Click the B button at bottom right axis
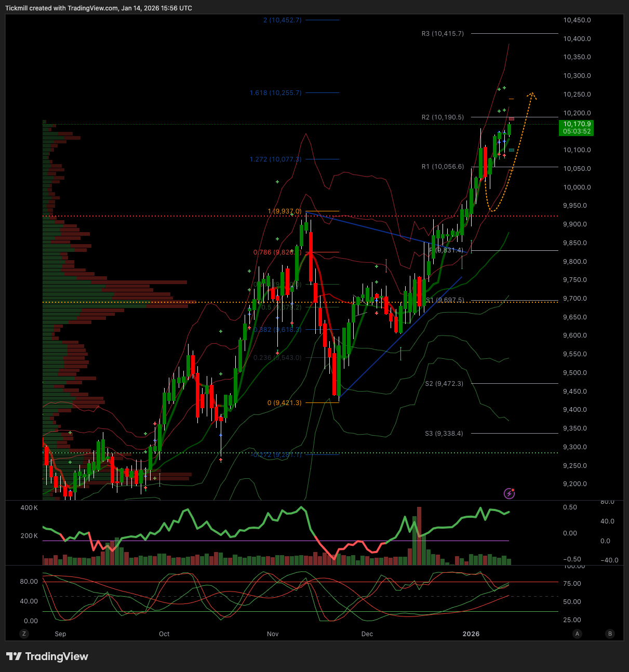Image resolution: width=629 pixels, height=672 pixels. pyautogui.click(x=609, y=634)
